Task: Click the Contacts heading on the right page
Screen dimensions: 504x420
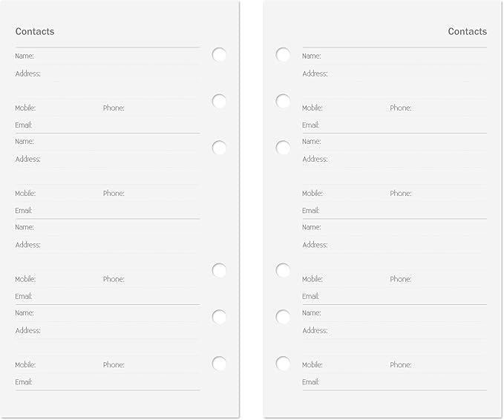Action: (x=468, y=31)
